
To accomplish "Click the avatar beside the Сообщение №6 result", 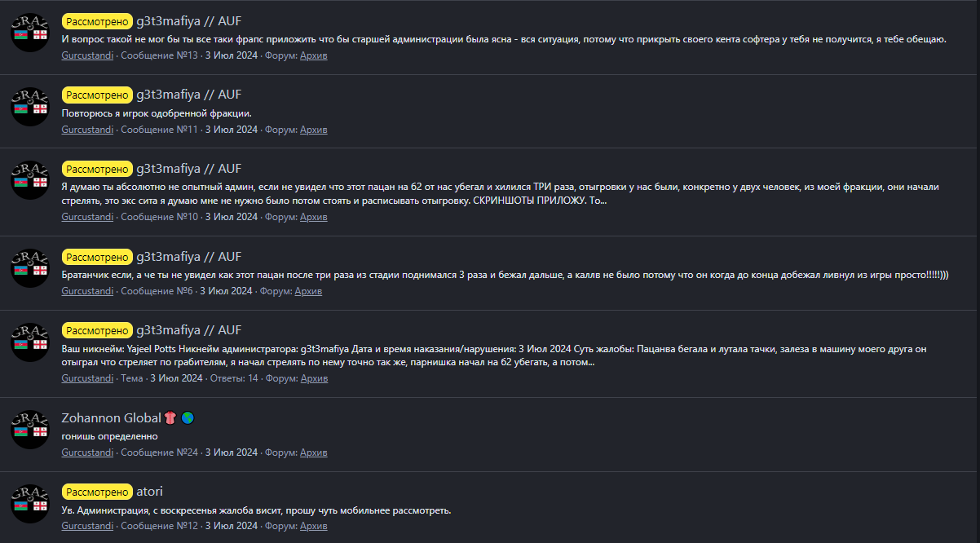I will 30,268.
